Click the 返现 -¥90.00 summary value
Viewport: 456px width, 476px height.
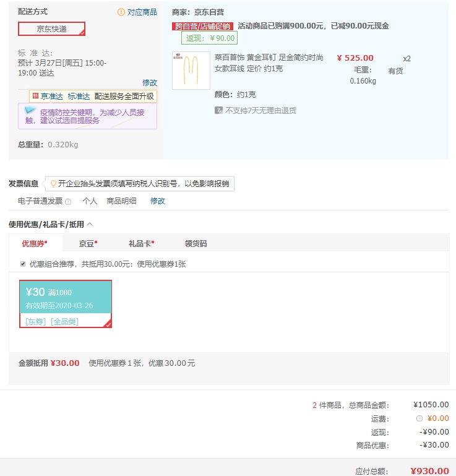tap(434, 432)
